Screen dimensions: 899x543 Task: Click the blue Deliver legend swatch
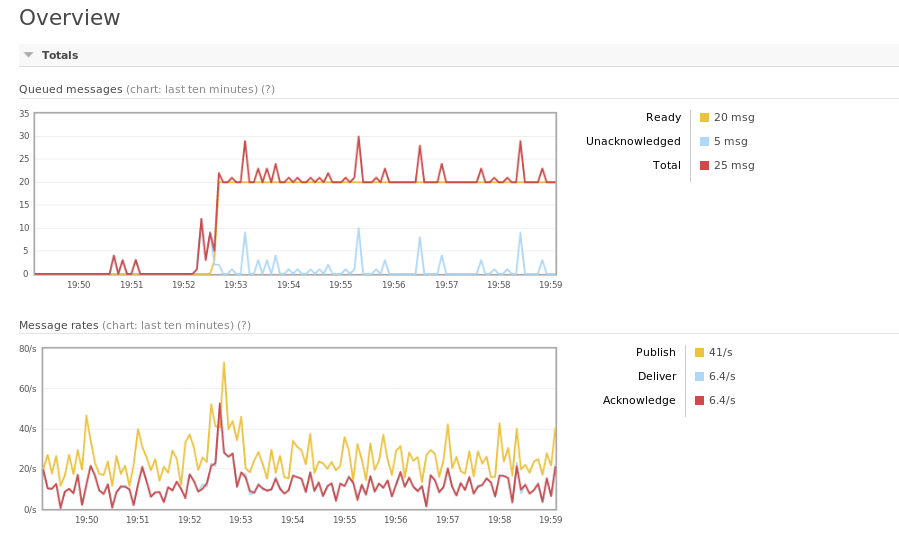(699, 376)
